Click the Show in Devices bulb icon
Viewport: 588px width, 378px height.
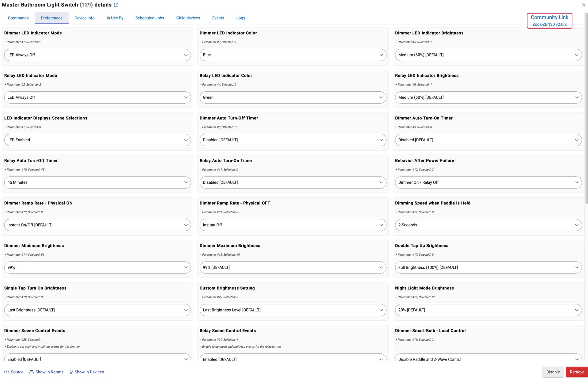coord(71,372)
